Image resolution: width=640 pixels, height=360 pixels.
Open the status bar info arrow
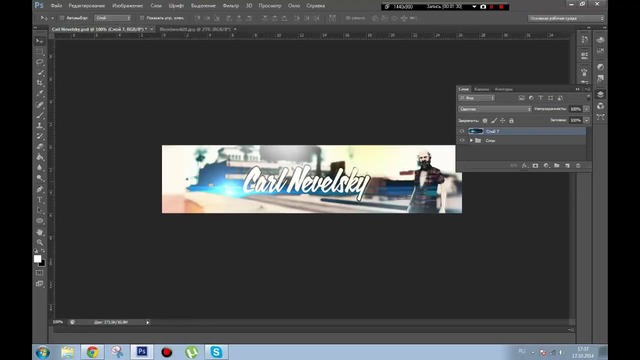pyautogui.click(x=148, y=322)
